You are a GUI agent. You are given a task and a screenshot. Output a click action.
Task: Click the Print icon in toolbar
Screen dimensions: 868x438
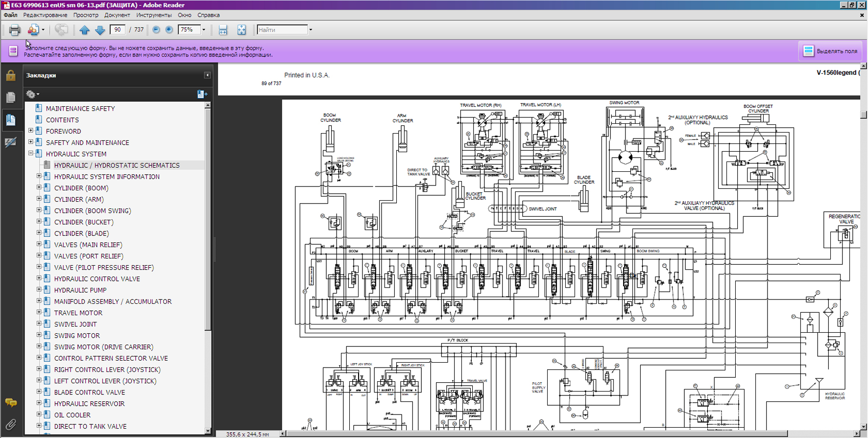15,30
